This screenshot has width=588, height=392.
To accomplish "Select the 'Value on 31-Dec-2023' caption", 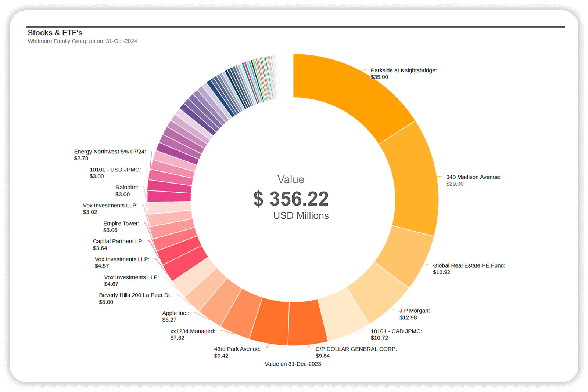I will pos(293,364).
